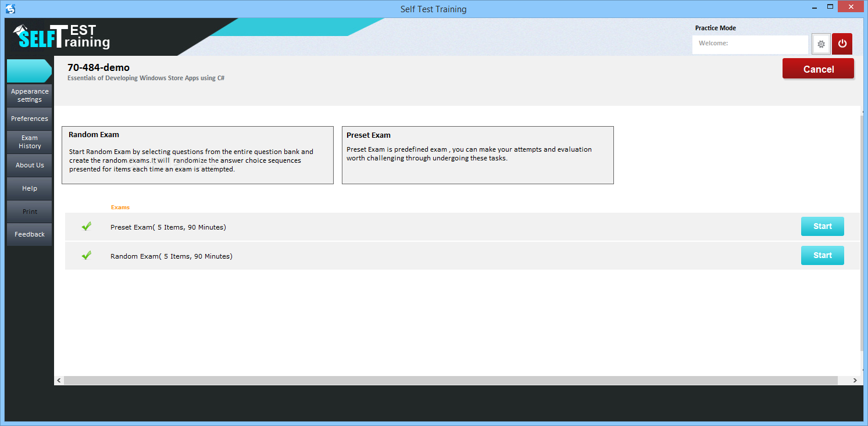Click the Preset Exam description box

(x=478, y=155)
